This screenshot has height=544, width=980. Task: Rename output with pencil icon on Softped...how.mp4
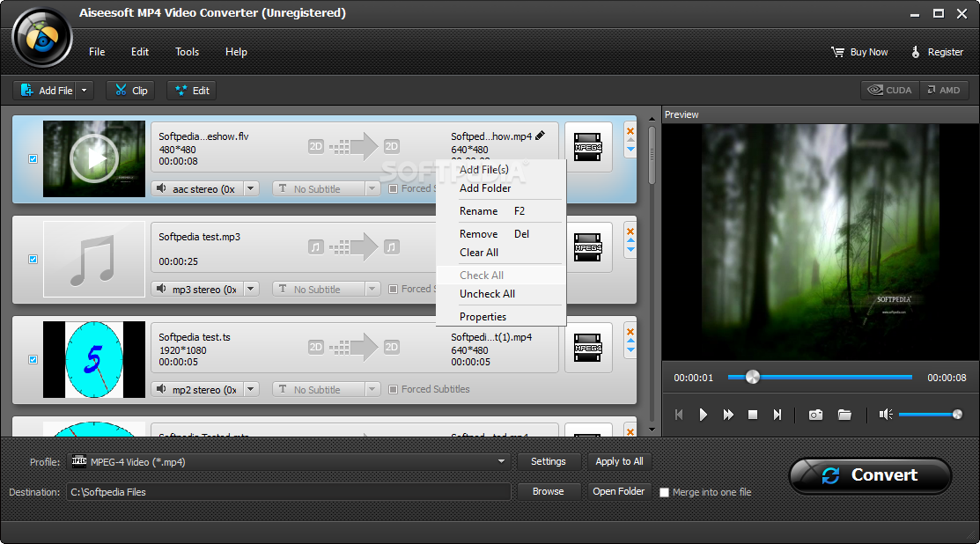540,136
